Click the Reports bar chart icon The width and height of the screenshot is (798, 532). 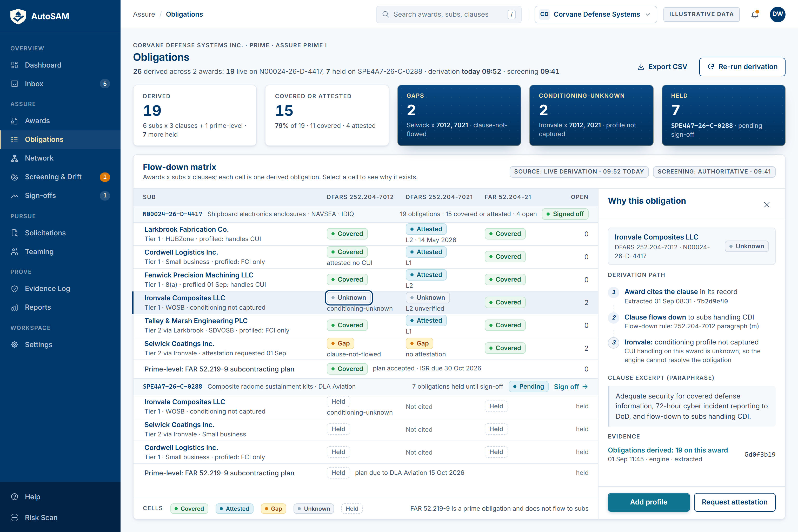click(15, 307)
